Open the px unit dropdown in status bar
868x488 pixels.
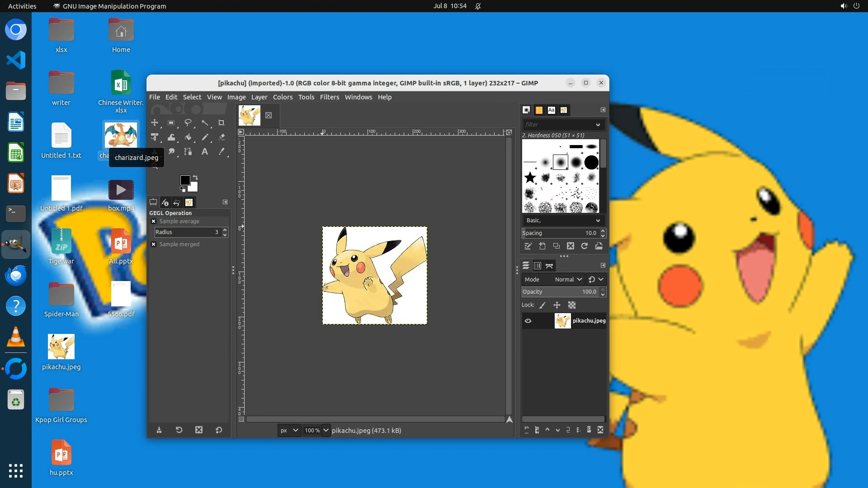[x=289, y=430]
